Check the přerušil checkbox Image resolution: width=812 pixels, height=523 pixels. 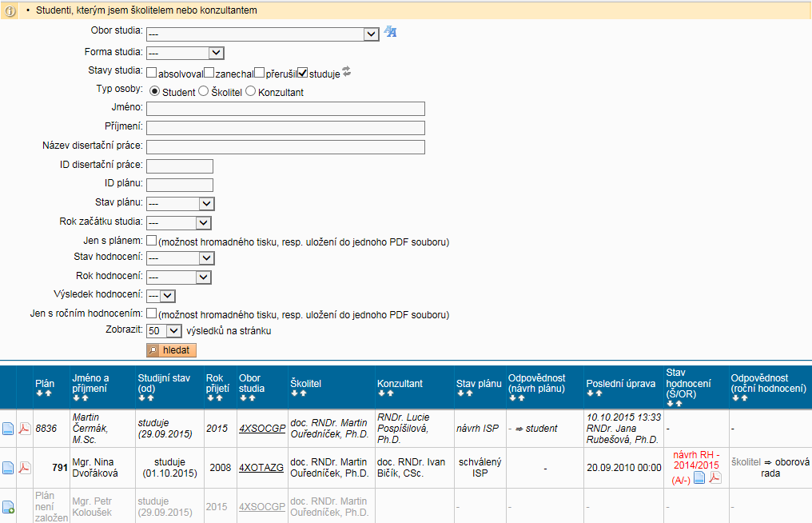coord(260,73)
